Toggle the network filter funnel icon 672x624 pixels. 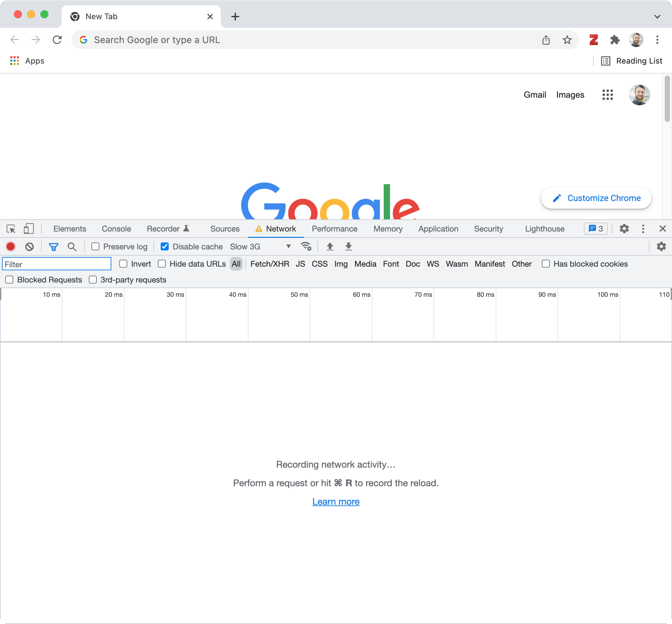[53, 247]
